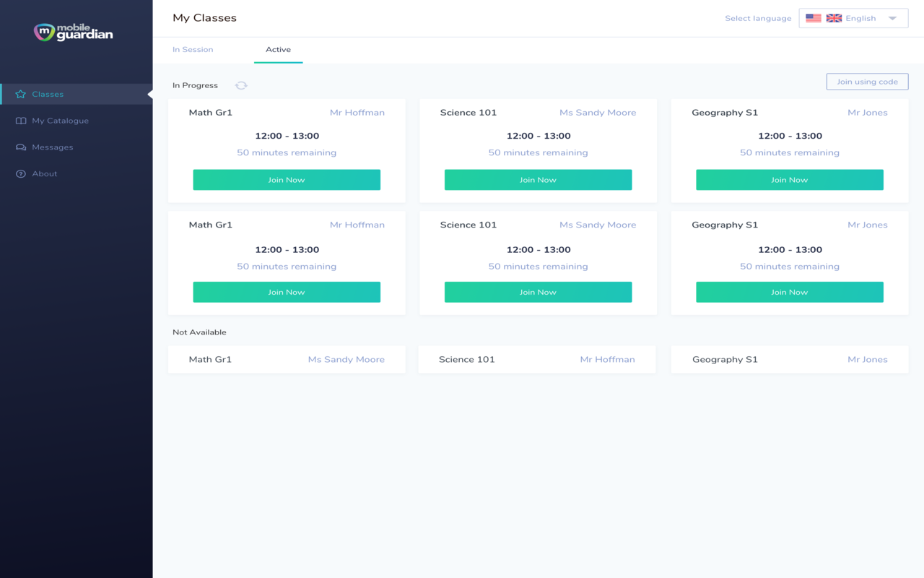Open Messages in the sidebar
The width and height of the screenshot is (924, 578).
click(52, 147)
